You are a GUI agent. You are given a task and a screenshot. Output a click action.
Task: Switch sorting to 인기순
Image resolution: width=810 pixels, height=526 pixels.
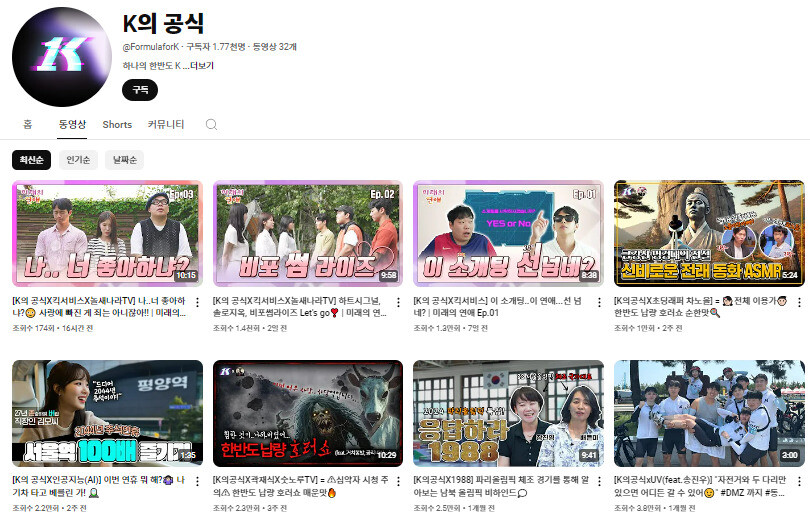[78, 159]
